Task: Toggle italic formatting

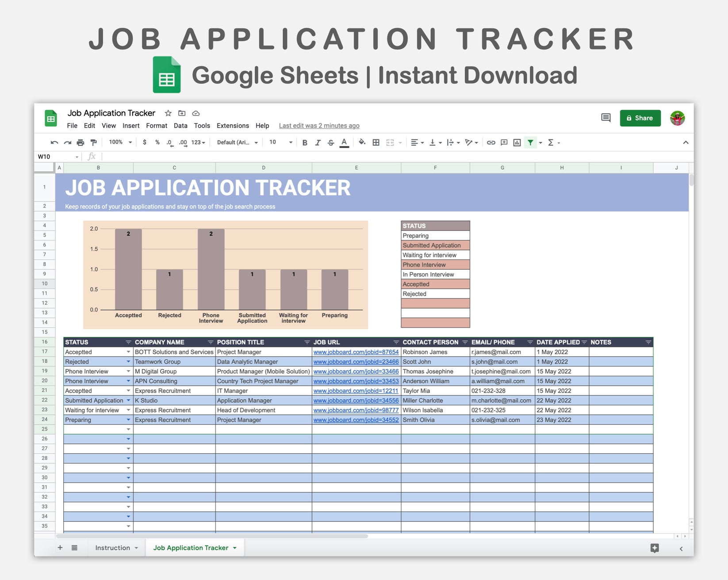Action: (318, 142)
